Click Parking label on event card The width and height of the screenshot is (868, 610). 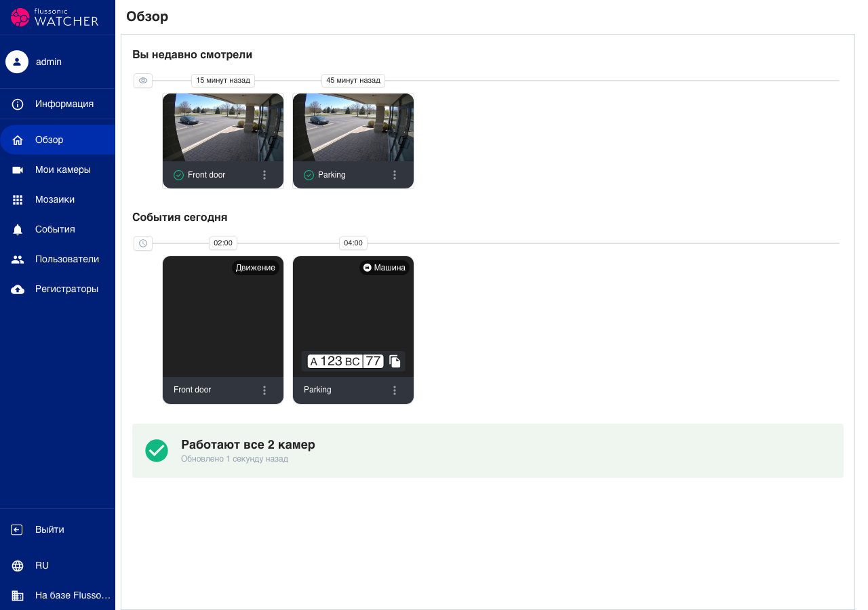click(317, 390)
